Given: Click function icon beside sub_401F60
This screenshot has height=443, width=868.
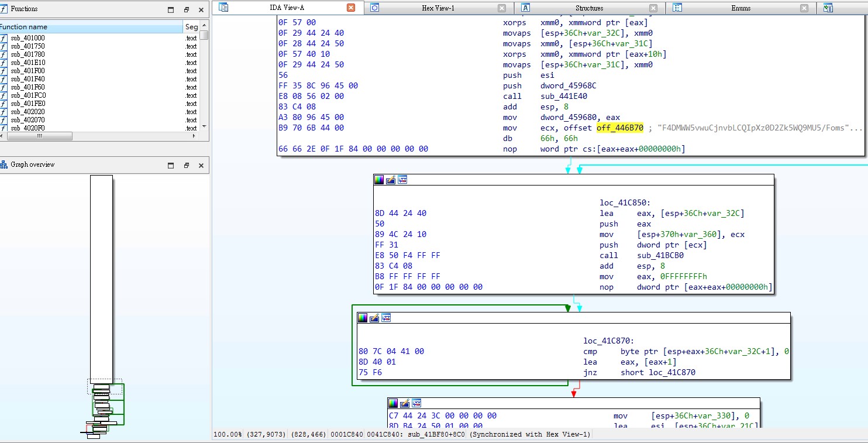Looking at the screenshot, I should click(4, 87).
